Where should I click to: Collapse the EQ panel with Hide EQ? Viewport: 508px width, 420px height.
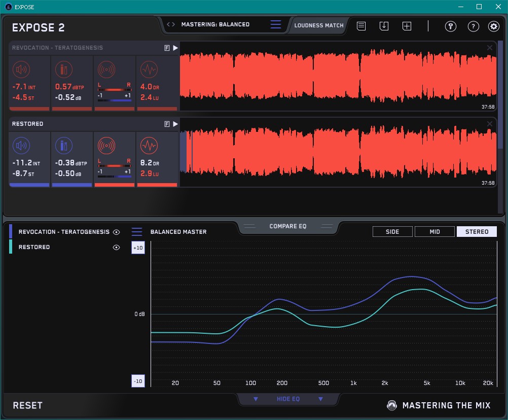click(x=288, y=399)
